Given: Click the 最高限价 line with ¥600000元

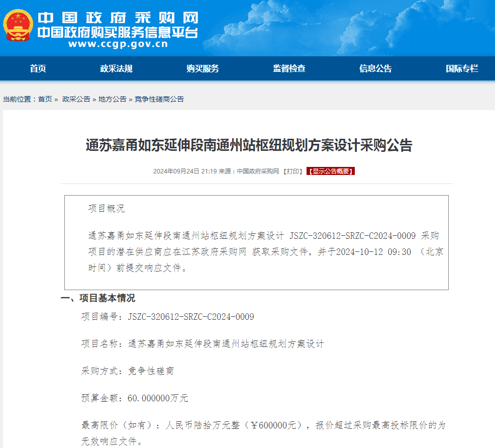Looking at the screenshot, I should tap(263, 425).
